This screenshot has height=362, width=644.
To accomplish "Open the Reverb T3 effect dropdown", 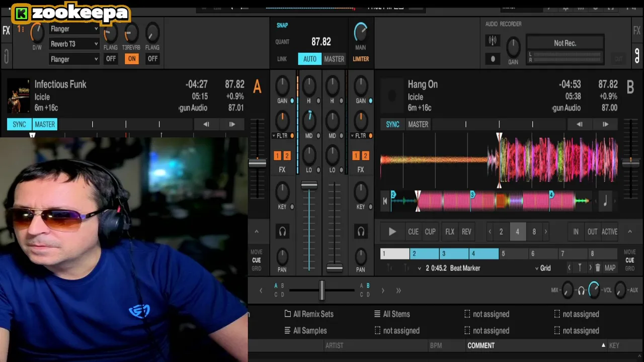I will [x=74, y=44].
